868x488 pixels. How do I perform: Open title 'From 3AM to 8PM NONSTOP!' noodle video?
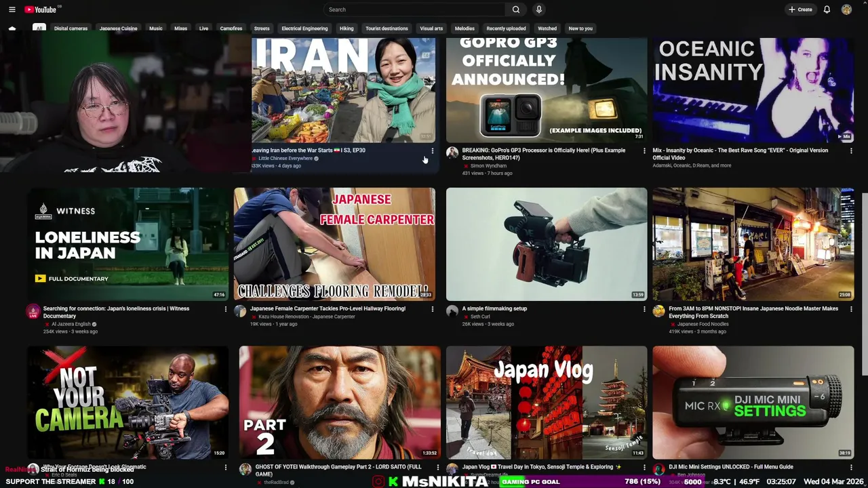pos(753,312)
